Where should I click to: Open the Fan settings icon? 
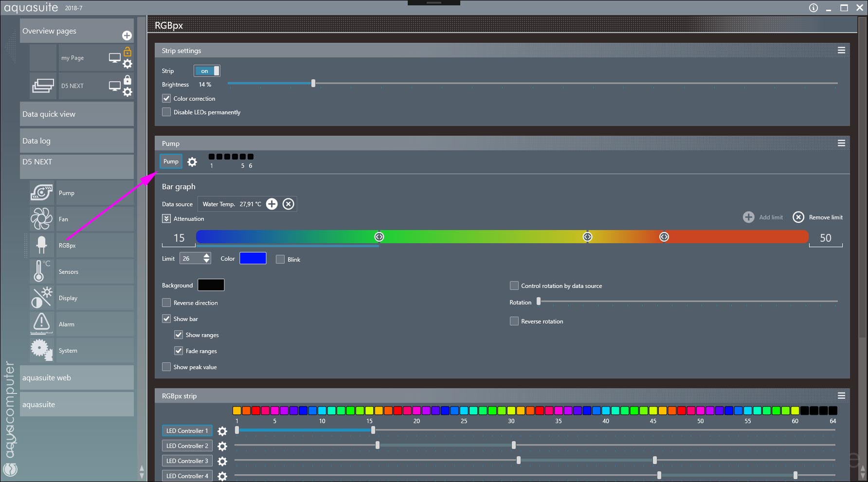click(42, 219)
